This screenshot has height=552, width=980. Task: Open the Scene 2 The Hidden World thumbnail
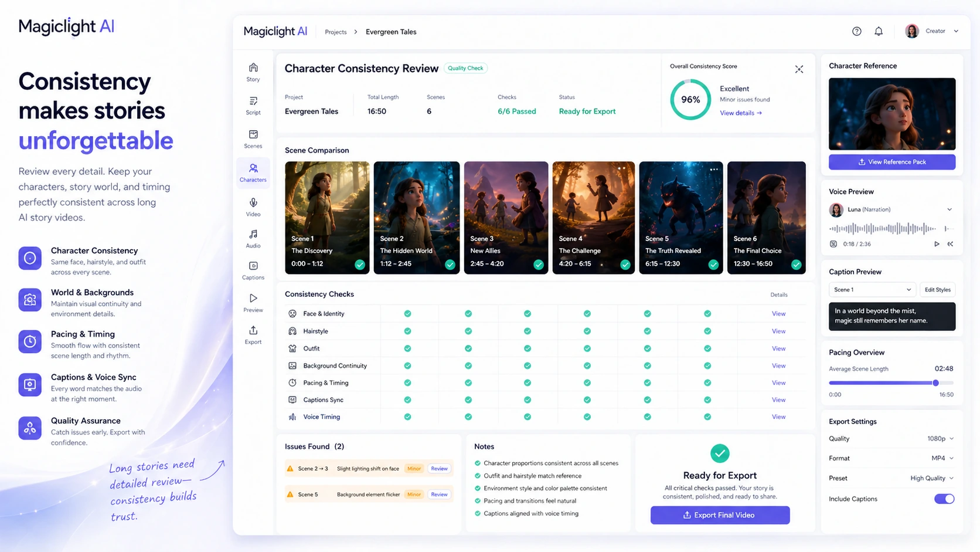(x=417, y=218)
